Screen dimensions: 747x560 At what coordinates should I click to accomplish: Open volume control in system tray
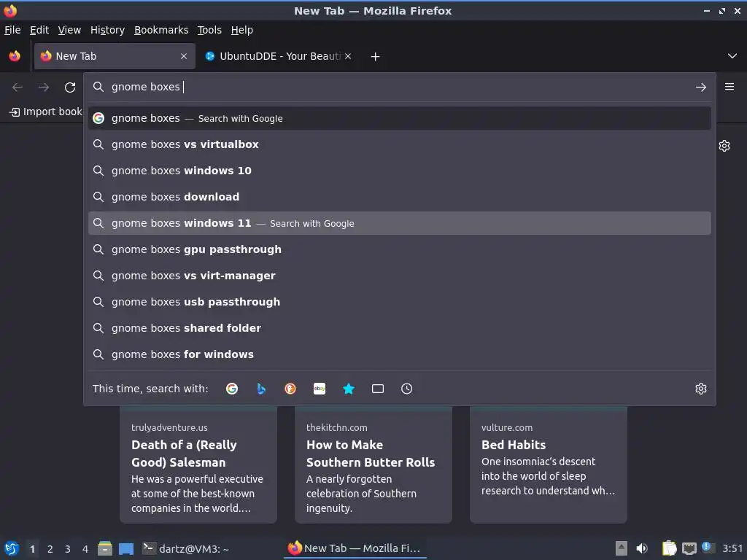(x=642, y=548)
